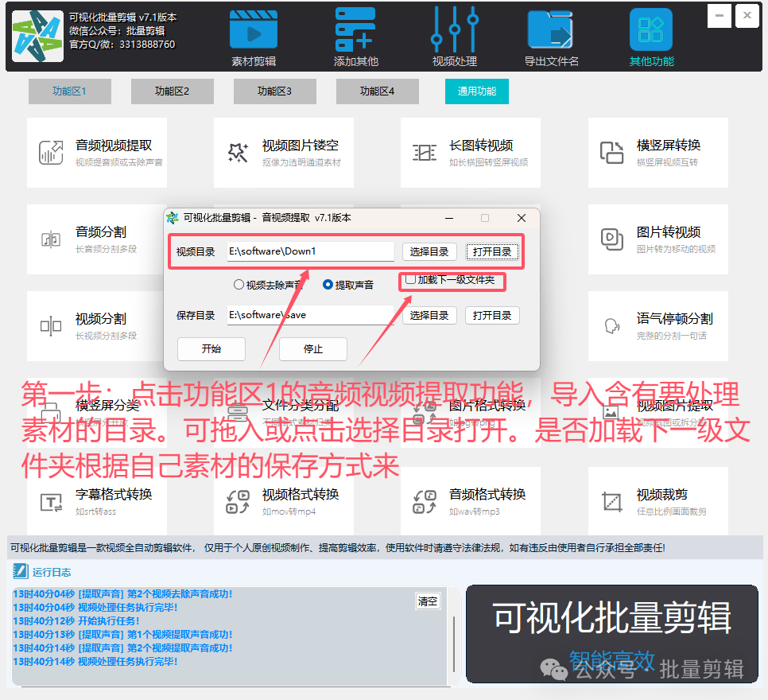Toggle the 加载下一级文件夹 checkbox
Viewport: 768px width, 700px height.
click(410, 279)
